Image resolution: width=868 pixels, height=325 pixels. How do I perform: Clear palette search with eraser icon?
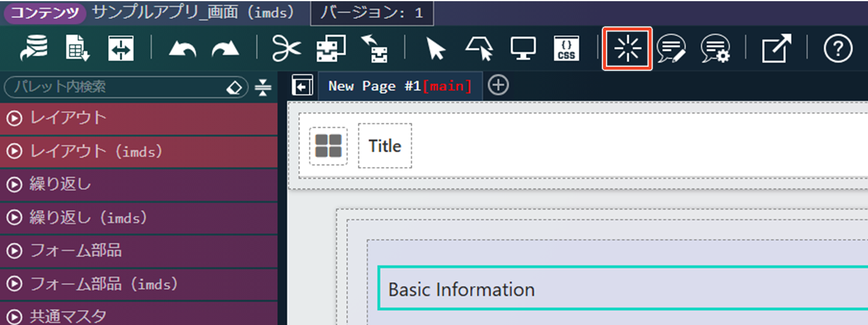pos(233,87)
